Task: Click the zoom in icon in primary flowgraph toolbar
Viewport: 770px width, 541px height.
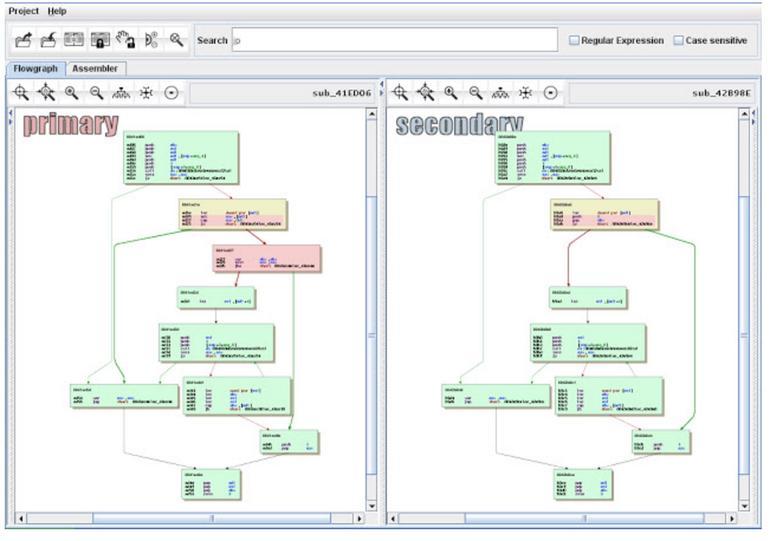Action: click(x=71, y=93)
